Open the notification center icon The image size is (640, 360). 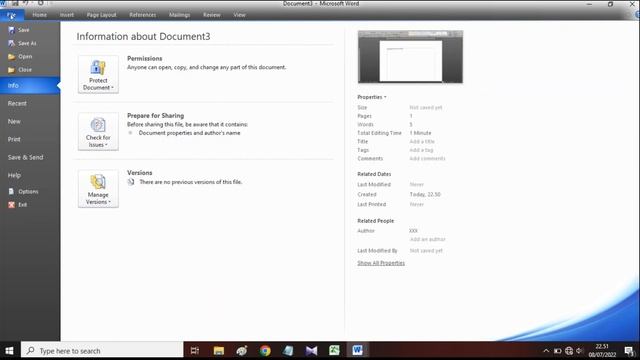[629, 351]
